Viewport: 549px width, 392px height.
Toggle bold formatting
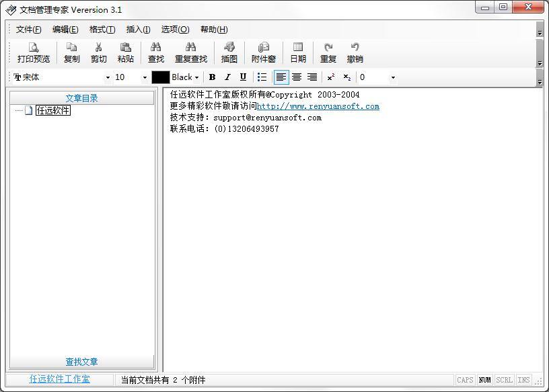point(212,77)
